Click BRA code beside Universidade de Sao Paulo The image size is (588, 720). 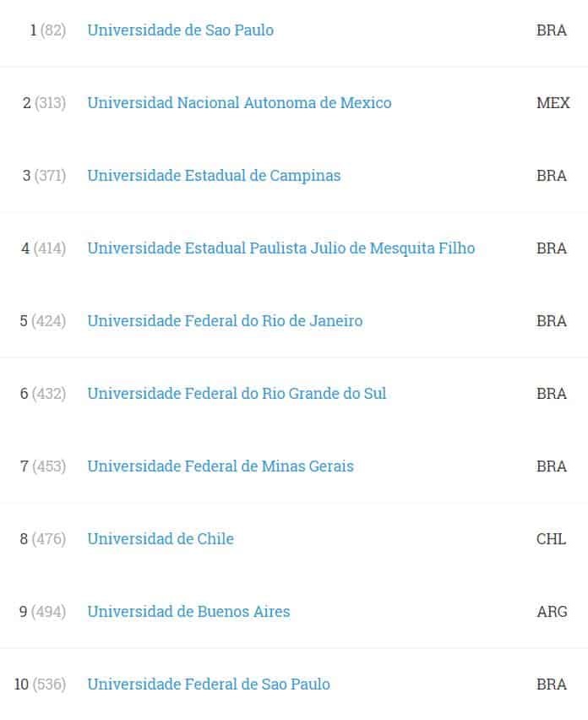552,30
